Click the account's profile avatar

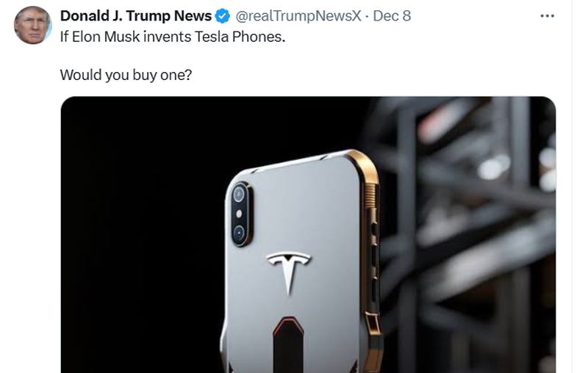pyautogui.click(x=32, y=26)
